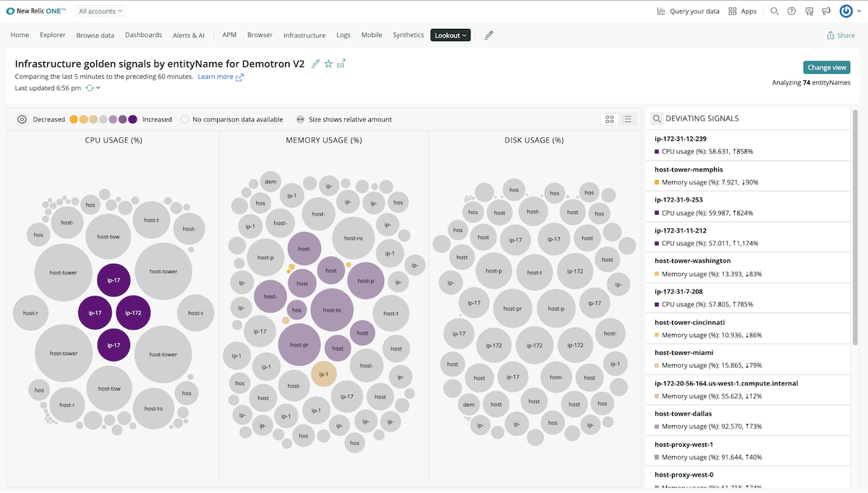Viewport: 868px width, 493px height.
Task: Click the No comparison data available circle
Action: (x=185, y=119)
